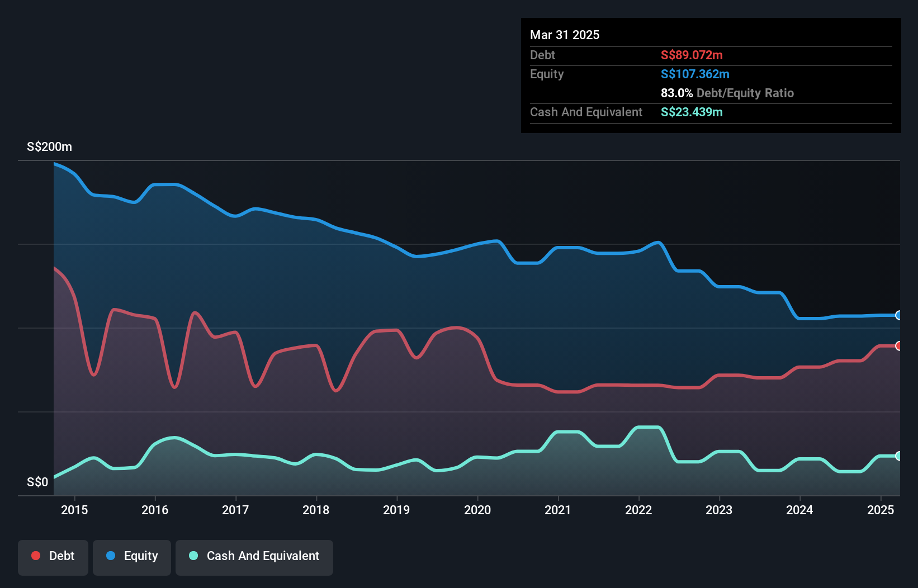Click the blue dot icon beside the Equity legend
The width and height of the screenshot is (918, 588).
tap(110, 556)
